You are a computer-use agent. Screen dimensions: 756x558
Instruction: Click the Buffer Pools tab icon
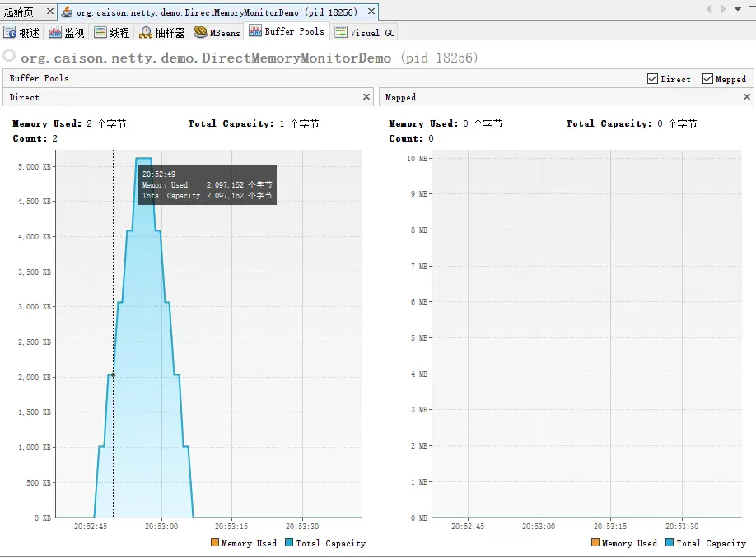point(255,30)
